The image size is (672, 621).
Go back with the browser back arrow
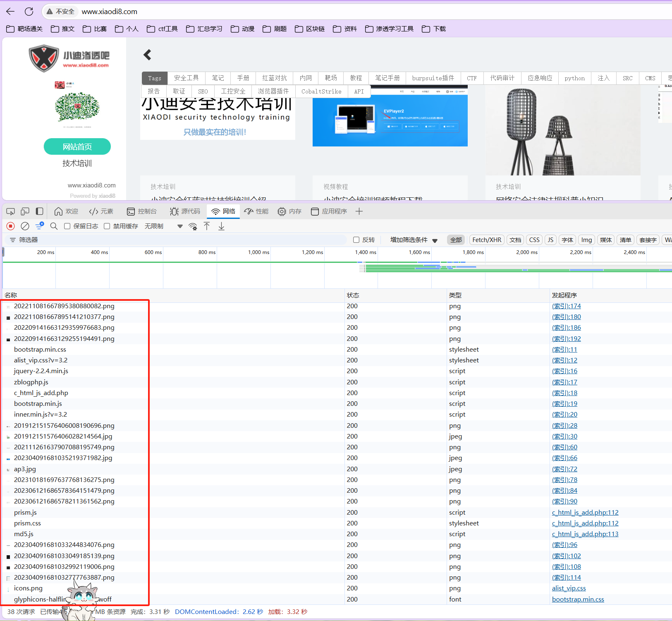10,12
